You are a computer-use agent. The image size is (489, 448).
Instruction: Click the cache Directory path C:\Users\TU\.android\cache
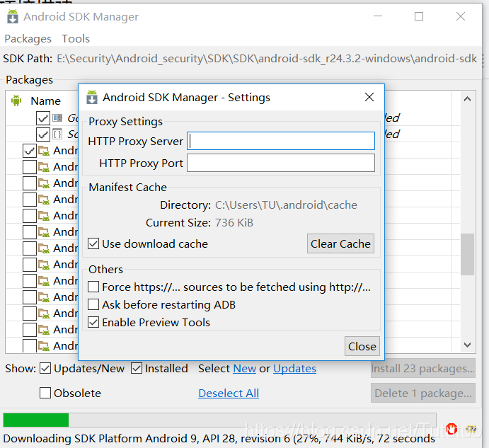pos(286,205)
